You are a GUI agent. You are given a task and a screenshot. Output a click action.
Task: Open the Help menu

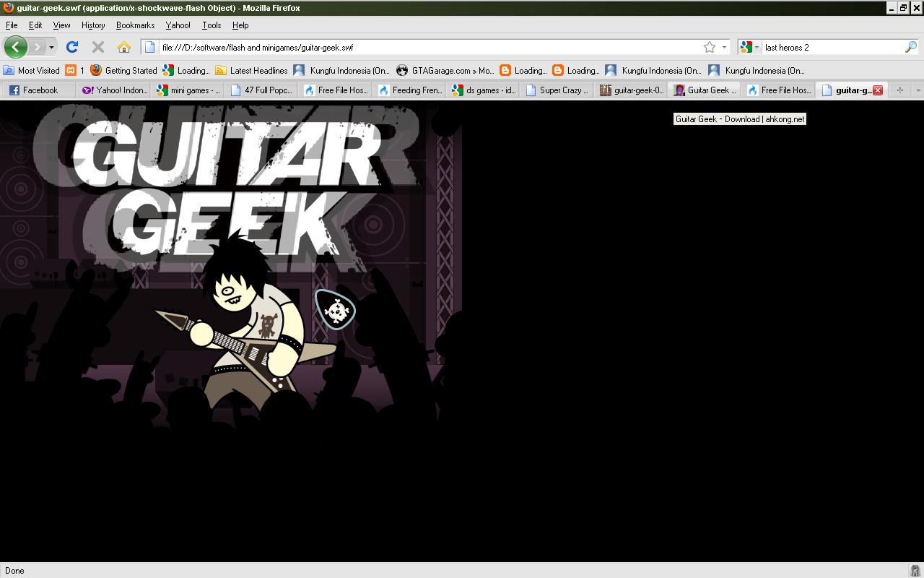tap(240, 25)
